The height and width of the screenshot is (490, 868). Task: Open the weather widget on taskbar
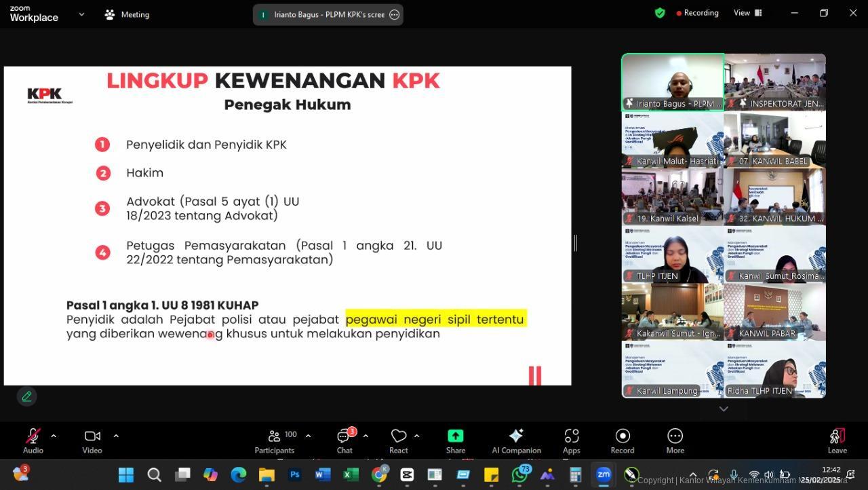pos(20,474)
